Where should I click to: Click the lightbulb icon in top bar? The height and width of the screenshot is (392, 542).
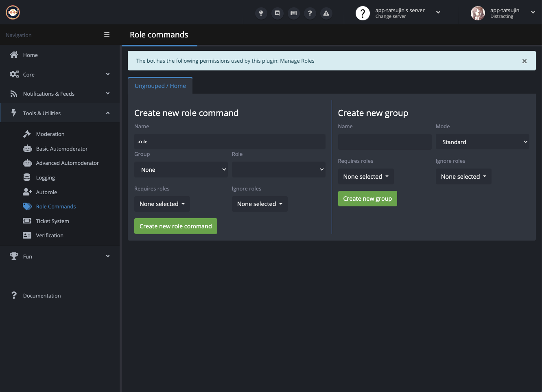[261, 13]
